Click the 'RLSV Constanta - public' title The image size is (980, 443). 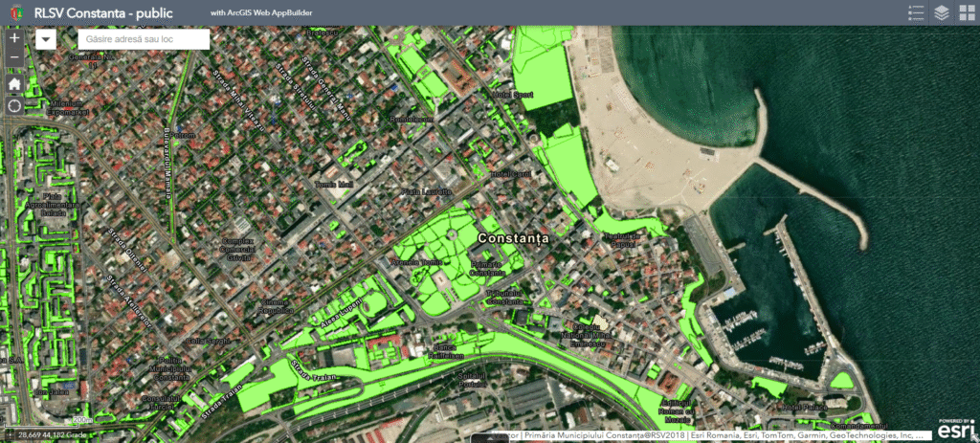pyautogui.click(x=105, y=13)
